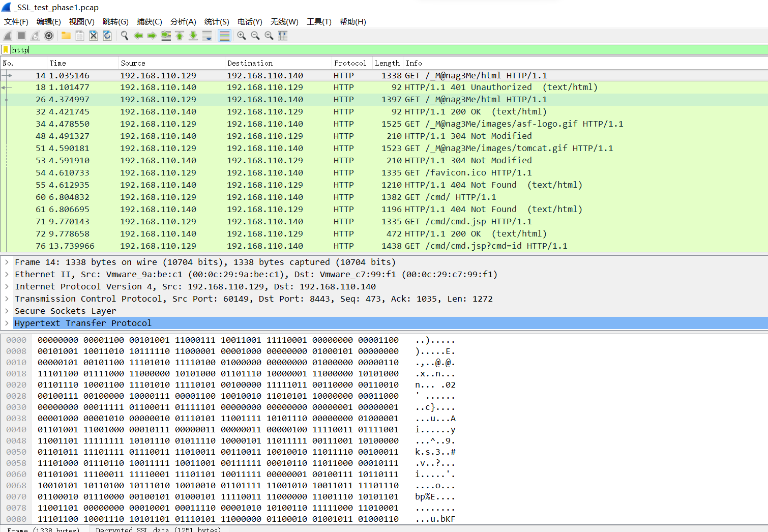Toggle auto-scroll during live capture icon

pos(207,36)
